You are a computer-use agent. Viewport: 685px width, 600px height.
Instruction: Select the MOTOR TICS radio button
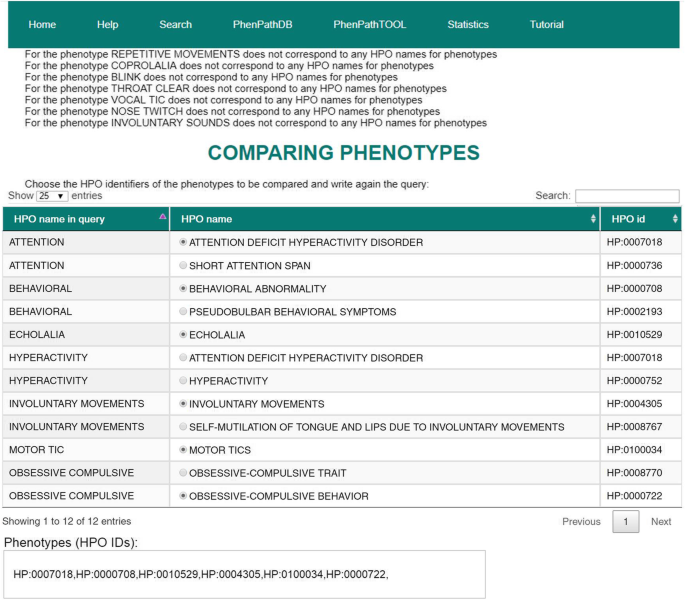[x=182, y=450]
